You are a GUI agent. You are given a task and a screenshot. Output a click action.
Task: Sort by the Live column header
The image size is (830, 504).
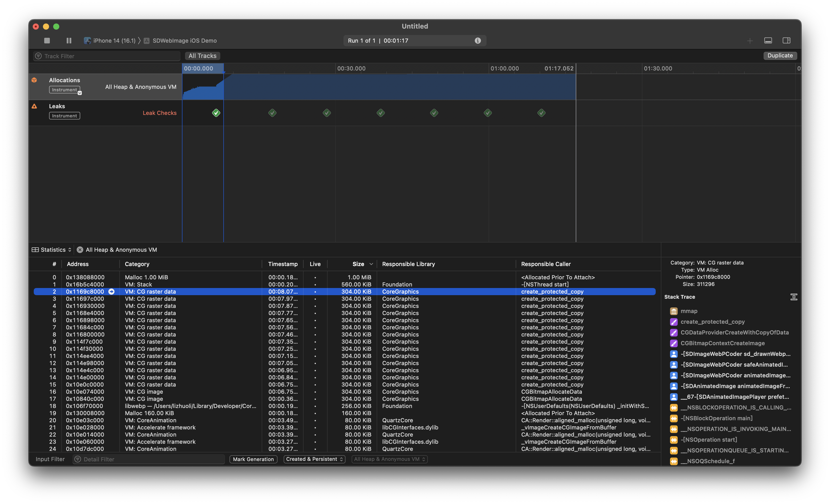[x=315, y=264]
